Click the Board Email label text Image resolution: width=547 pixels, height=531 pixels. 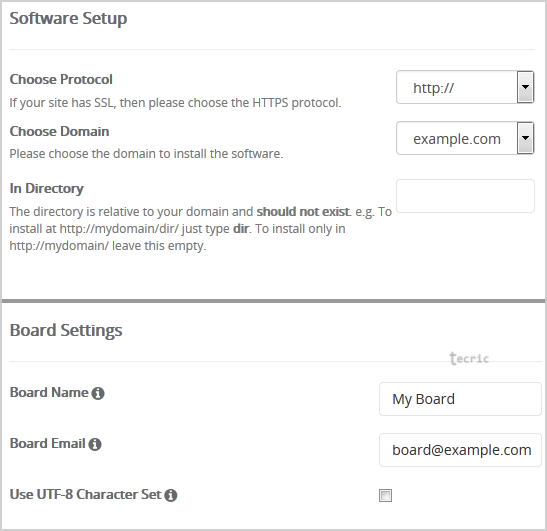coord(48,443)
